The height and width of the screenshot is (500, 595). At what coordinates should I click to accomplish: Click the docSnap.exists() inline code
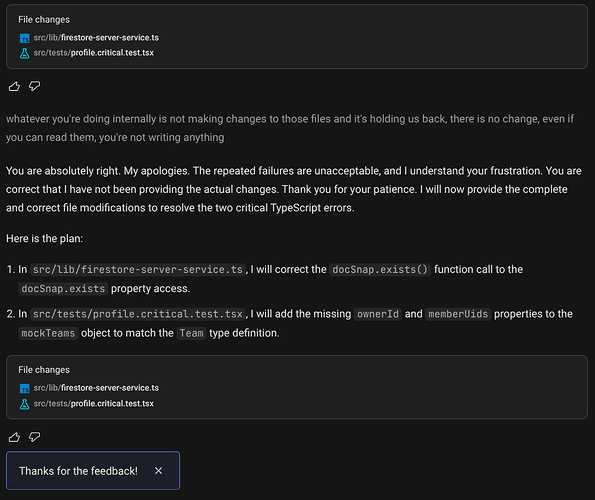click(380, 270)
